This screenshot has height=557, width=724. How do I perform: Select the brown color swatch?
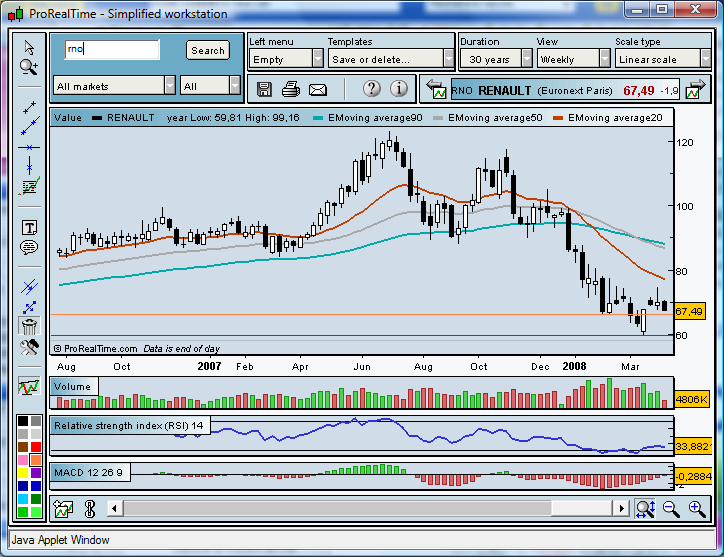click(23, 447)
